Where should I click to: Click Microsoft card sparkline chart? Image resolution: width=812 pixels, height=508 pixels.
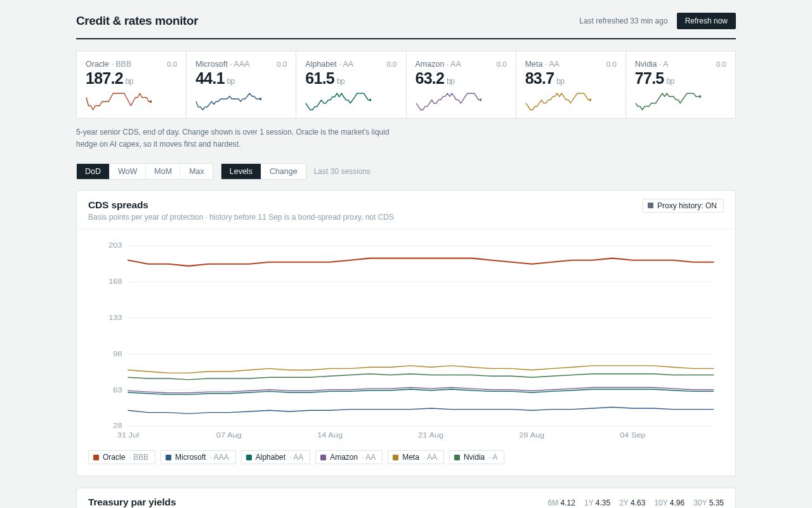[x=228, y=102]
